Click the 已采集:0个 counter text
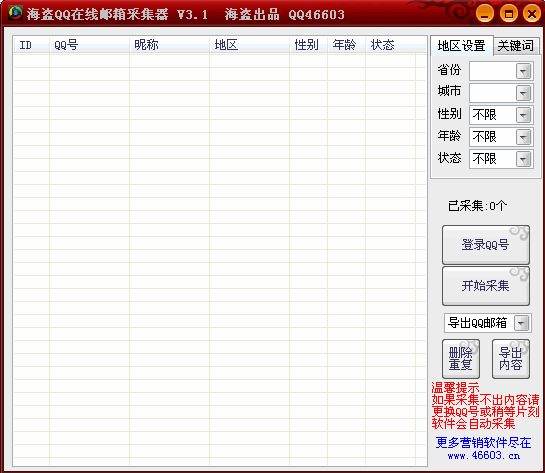This screenshot has height=473, width=545. click(x=477, y=206)
